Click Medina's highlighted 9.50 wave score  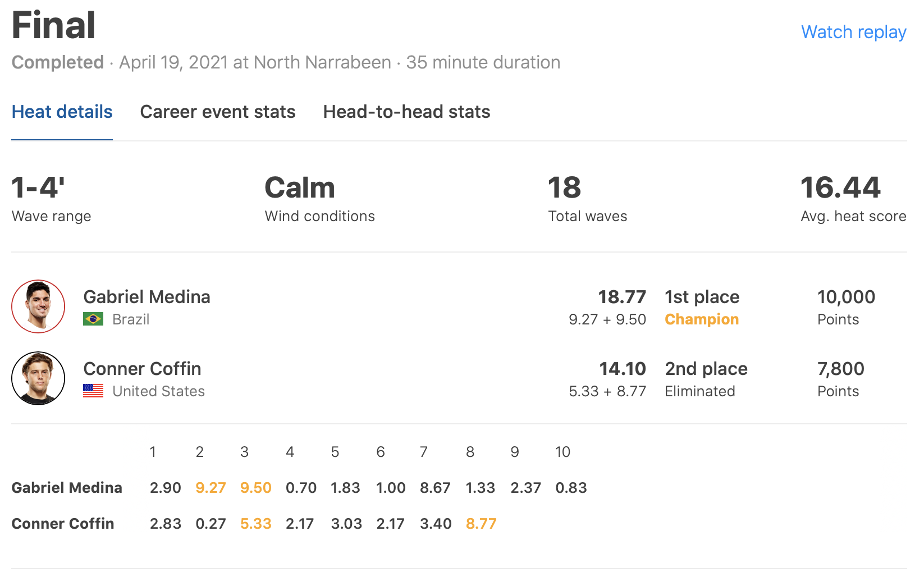point(256,488)
